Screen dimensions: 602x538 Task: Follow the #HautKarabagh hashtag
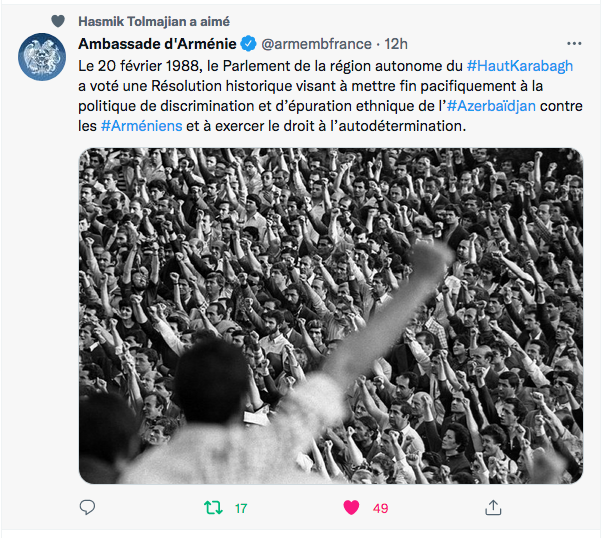click(x=520, y=66)
